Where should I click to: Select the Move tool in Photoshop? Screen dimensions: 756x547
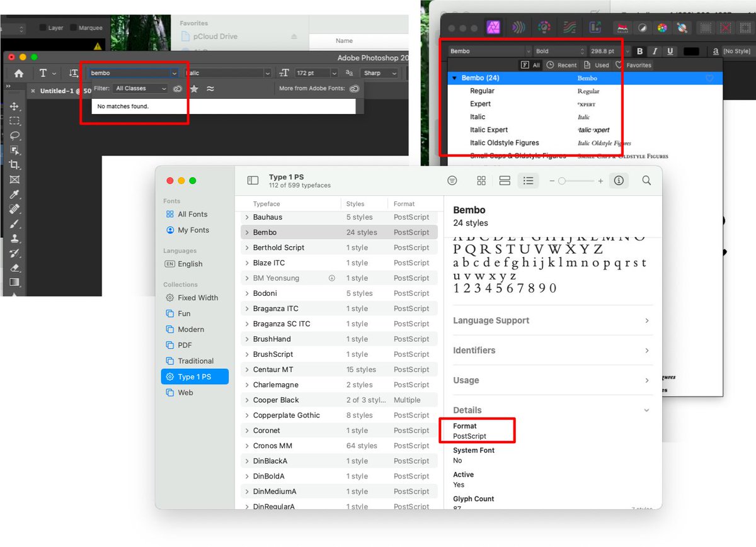coord(14,107)
